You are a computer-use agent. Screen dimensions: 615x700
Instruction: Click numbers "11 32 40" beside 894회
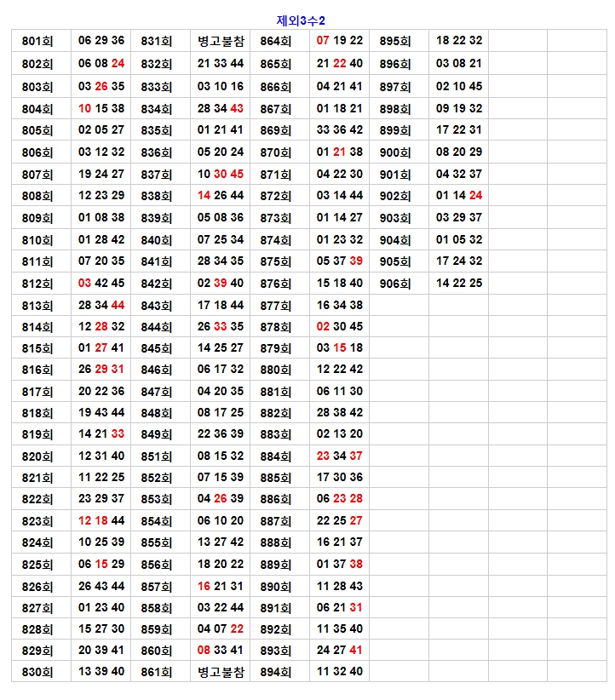tap(339, 671)
